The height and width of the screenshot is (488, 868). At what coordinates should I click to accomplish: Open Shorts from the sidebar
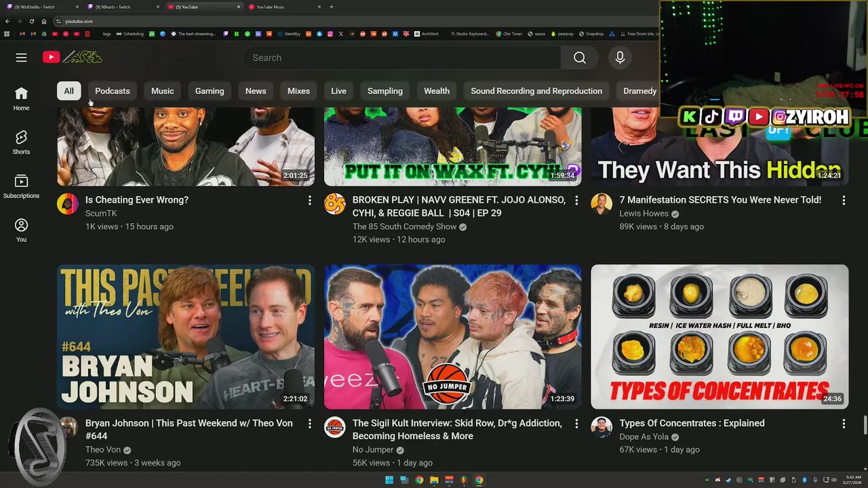click(x=22, y=142)
